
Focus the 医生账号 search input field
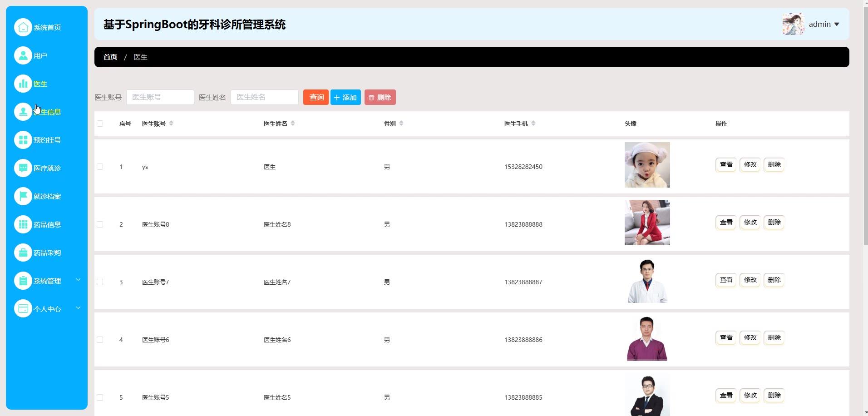(160, 97)
